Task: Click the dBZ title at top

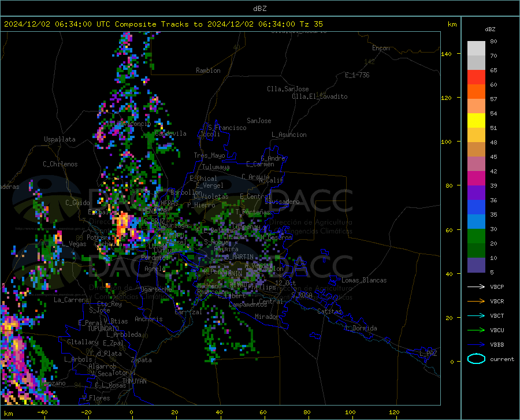Action: coord(259,9)
